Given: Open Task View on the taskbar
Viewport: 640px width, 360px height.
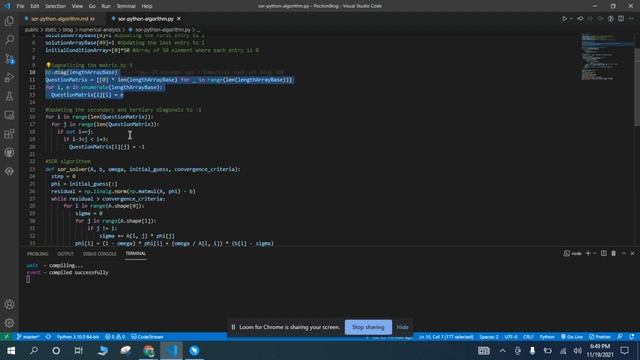Looking at the screenshot, I should (78, 351).
